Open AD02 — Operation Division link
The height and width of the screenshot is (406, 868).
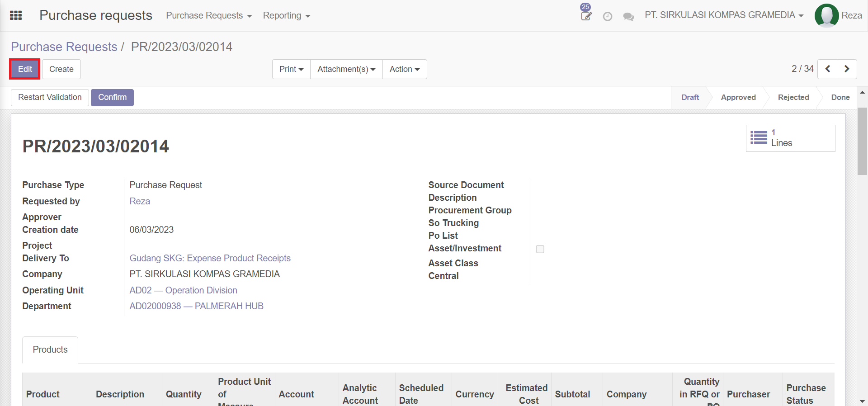coord(184,290)
